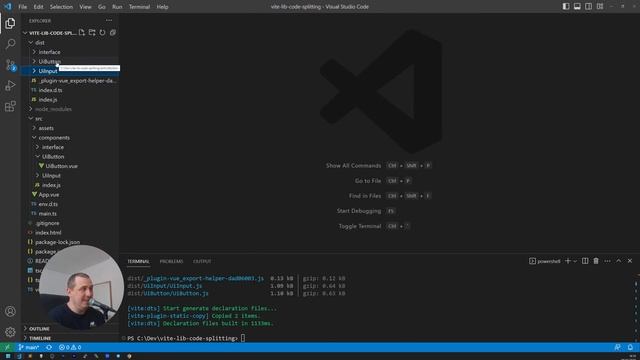Click New File icon in explorer header
Viewport: 640px width, 360px height.
(x=82, y=33)
